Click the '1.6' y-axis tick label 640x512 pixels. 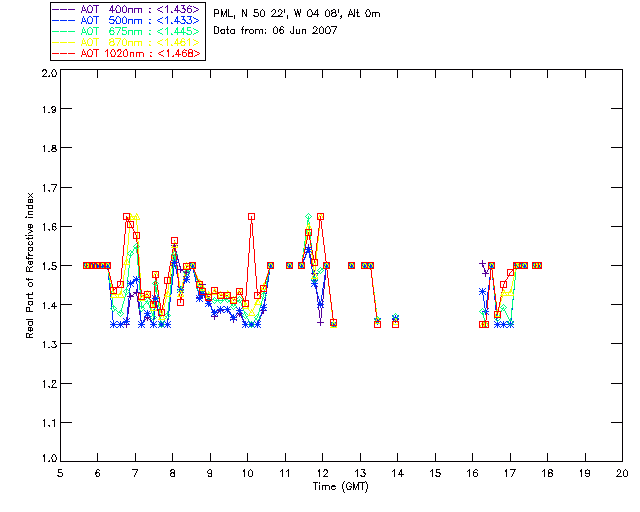click(x=49, y=227)
